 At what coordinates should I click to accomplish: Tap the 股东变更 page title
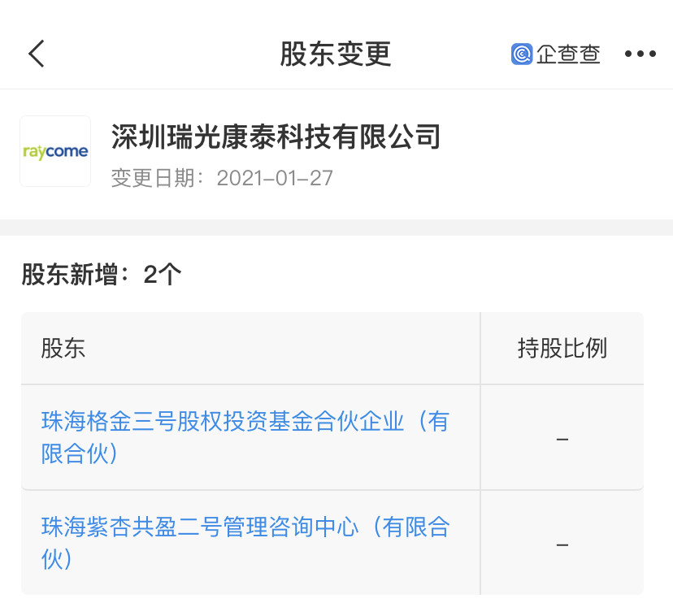336,54
